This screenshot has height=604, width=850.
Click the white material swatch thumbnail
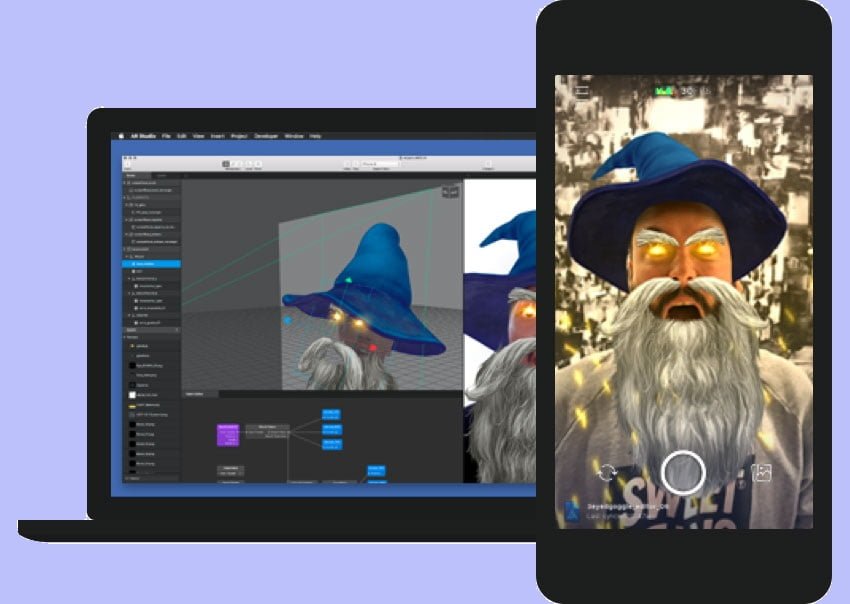click(131, 394)
